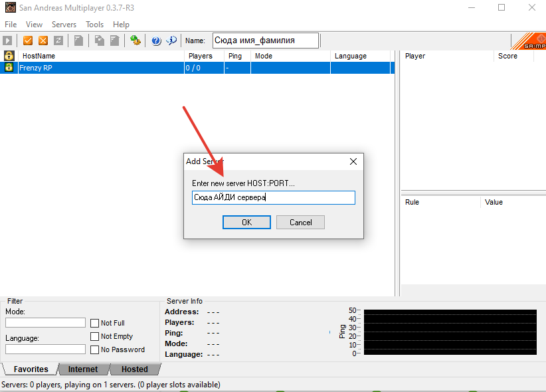This screenshot has height=392, width=546.
Task: Click the About info speech bubble icon
Action: pos(171,41)
